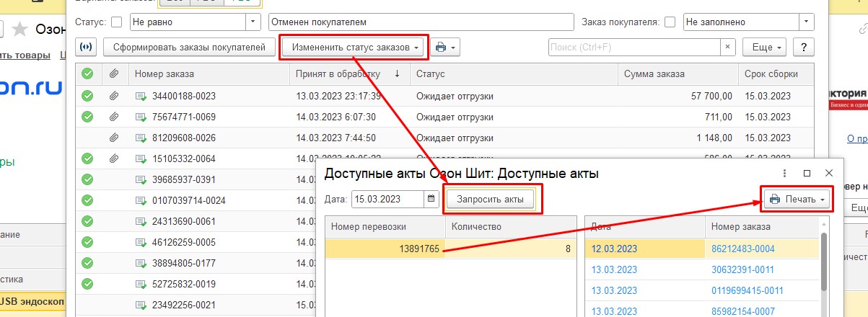Open calendar picker next to date 15.03.2023
This screenshot has height=317, width=868.
(431, 199)
